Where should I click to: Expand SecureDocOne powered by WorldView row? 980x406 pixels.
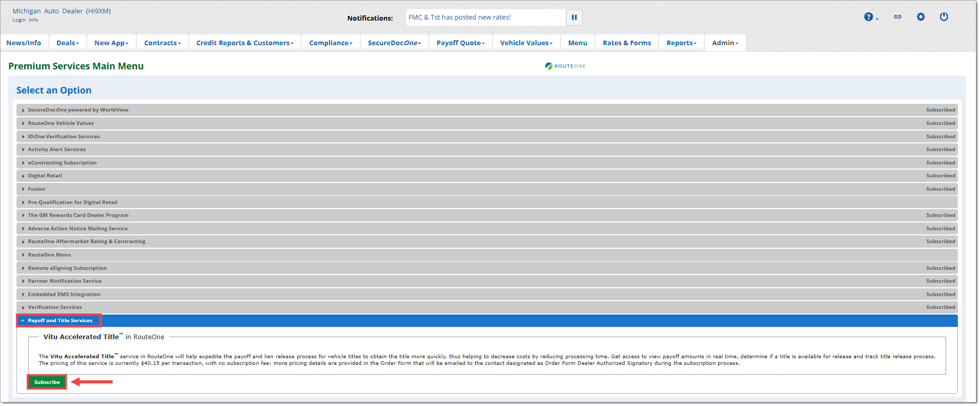(487, 110)
